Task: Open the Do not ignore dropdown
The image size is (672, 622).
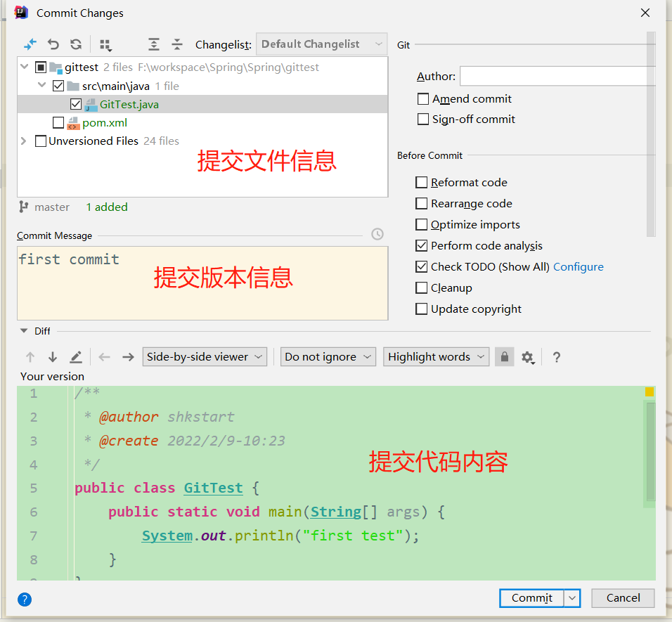Action: click(328, 357)
